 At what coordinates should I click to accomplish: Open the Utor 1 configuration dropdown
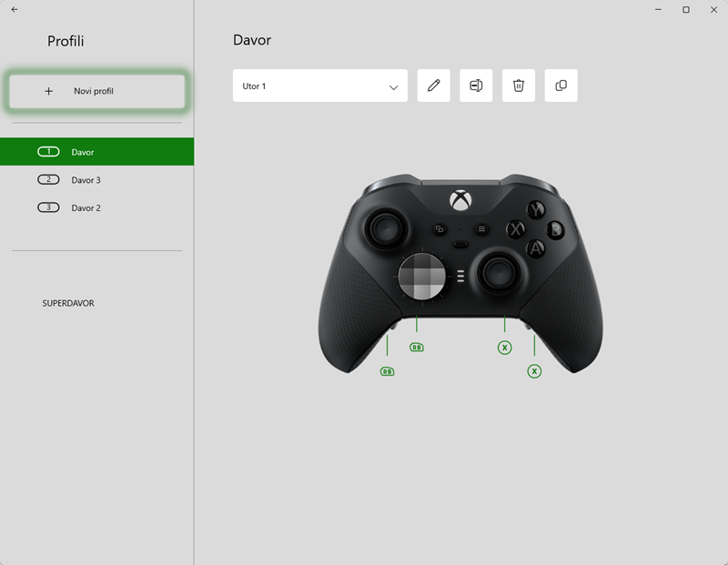coord(320,86)
